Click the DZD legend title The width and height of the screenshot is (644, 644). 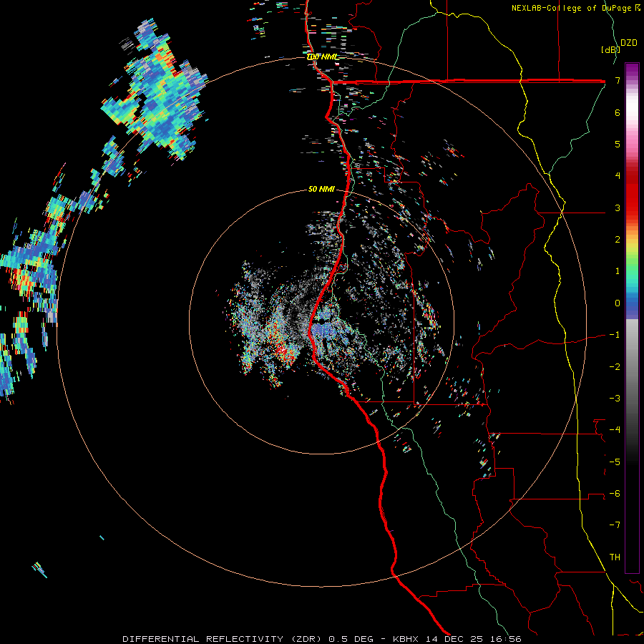(x=629, y=43)
